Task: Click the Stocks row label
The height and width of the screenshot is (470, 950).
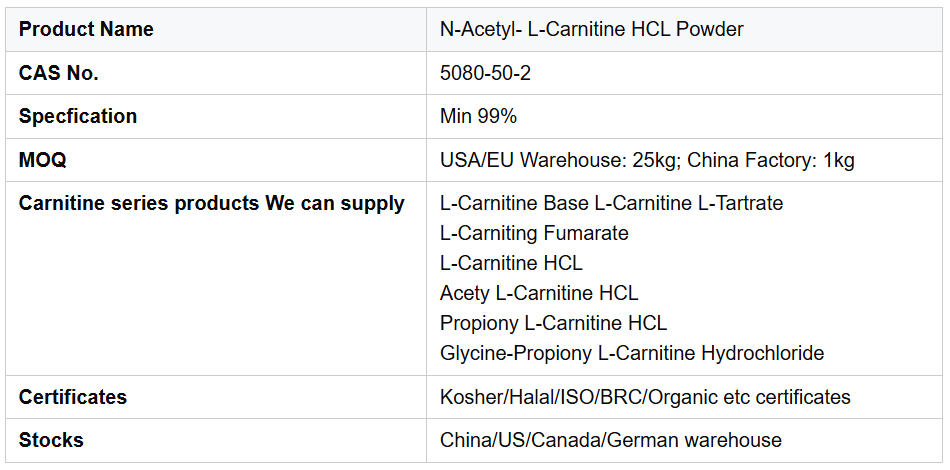Action: click(51, 440)
